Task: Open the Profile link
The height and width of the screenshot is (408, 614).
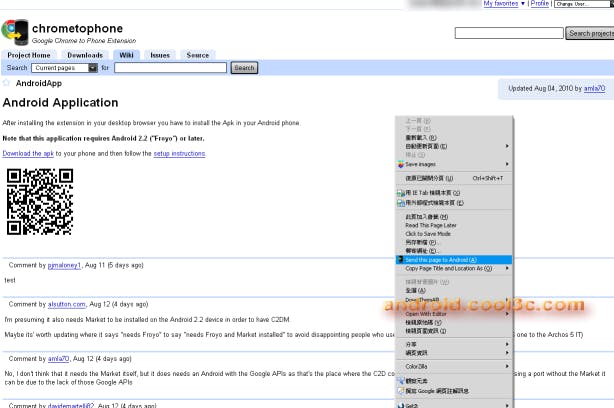Action: pos(540,4)
